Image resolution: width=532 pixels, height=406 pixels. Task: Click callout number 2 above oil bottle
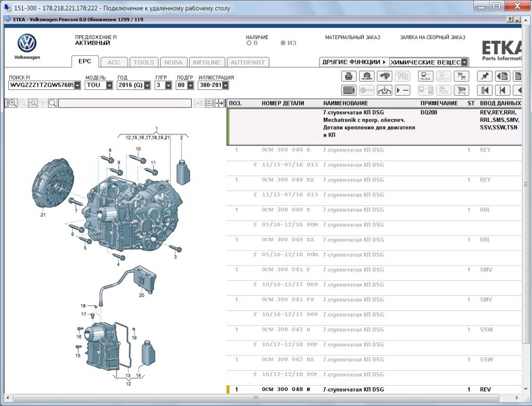[181, 137]
